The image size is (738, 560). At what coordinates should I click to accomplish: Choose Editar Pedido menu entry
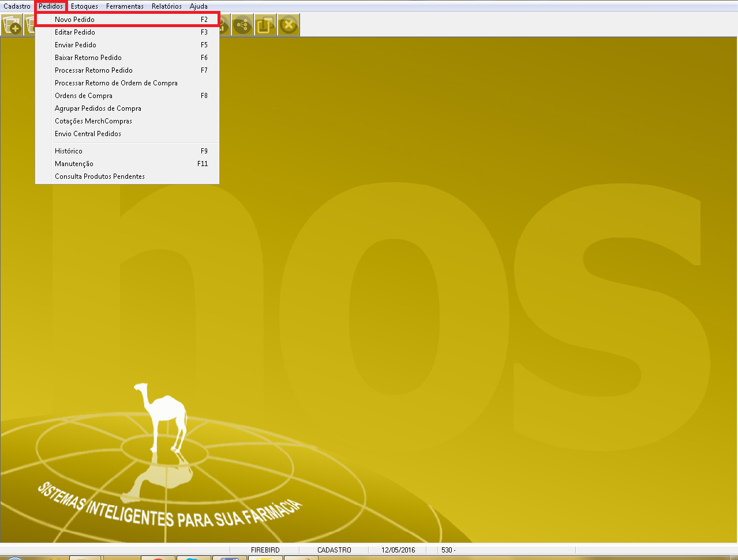click(75, 32)
